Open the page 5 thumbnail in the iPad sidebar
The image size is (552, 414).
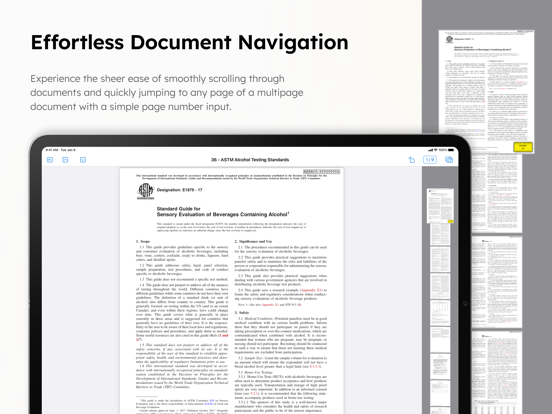point(440,313)
